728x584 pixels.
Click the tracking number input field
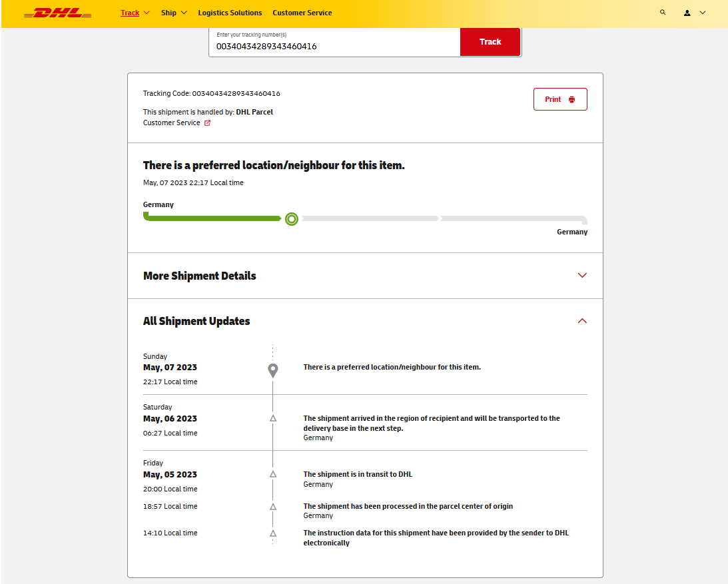point(334,46)
